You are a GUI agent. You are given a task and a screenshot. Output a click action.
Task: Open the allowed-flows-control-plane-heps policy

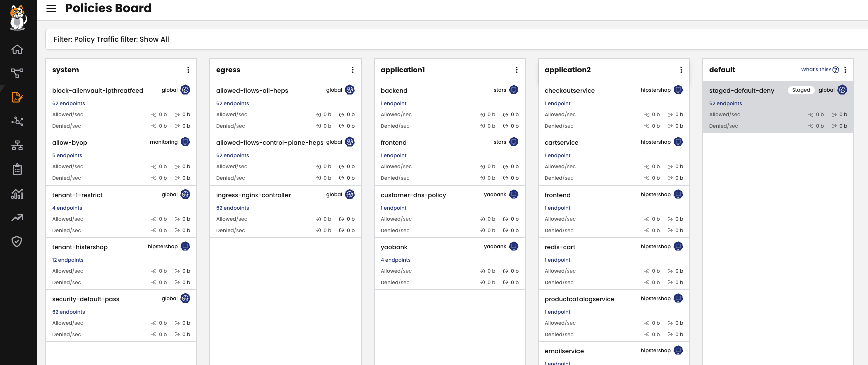tap(270, 143)
